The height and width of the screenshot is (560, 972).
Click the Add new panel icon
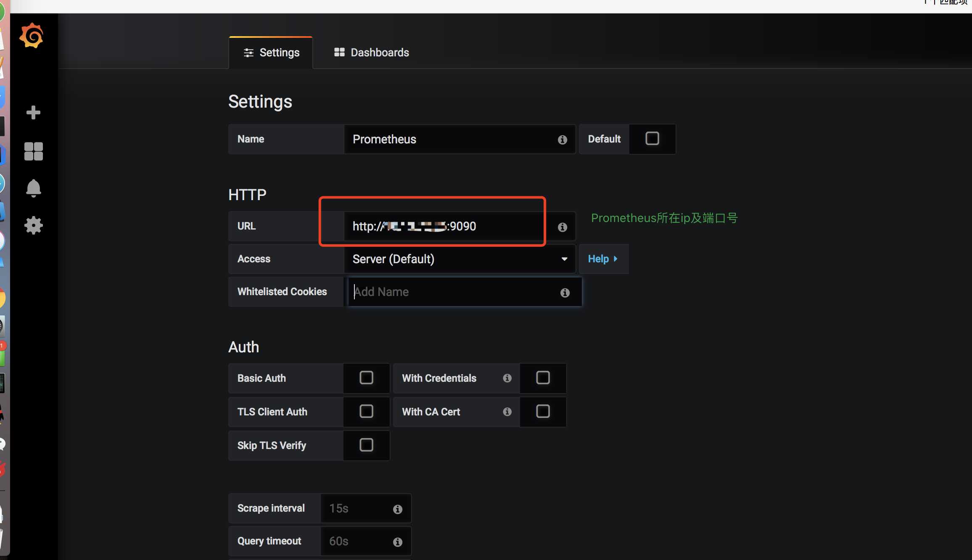coord(33,111)
